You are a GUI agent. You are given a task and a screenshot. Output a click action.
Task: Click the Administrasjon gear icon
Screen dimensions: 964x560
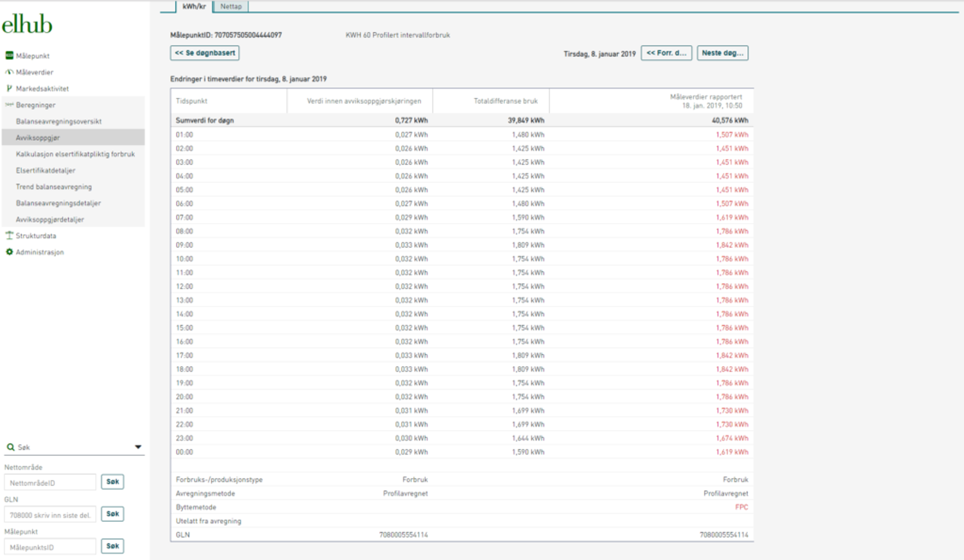point(9,252)
